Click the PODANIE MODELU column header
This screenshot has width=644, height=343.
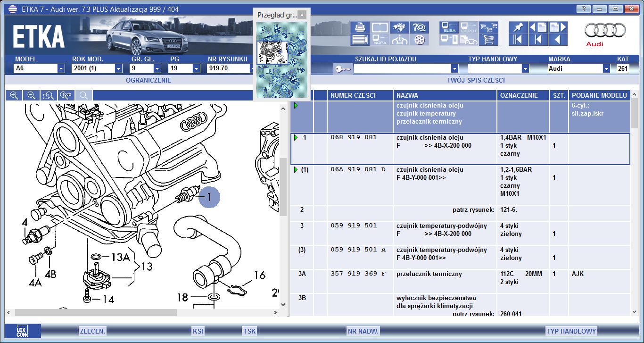click(600, 95)
